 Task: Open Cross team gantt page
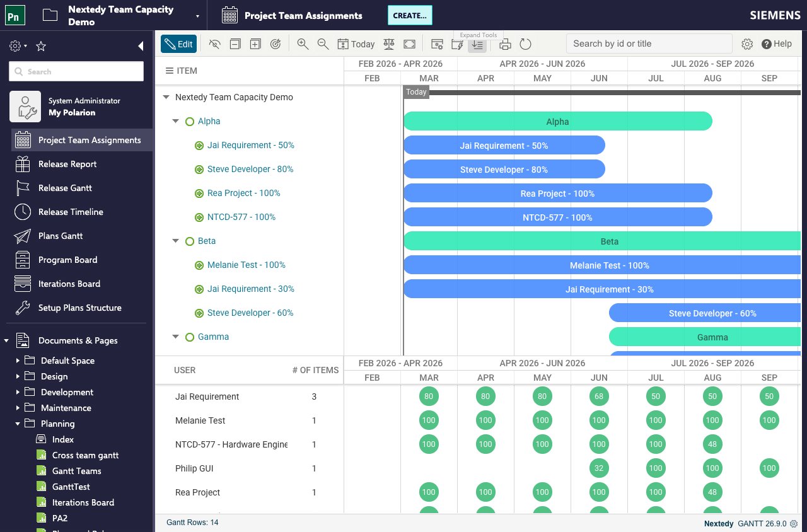(85, 455)
